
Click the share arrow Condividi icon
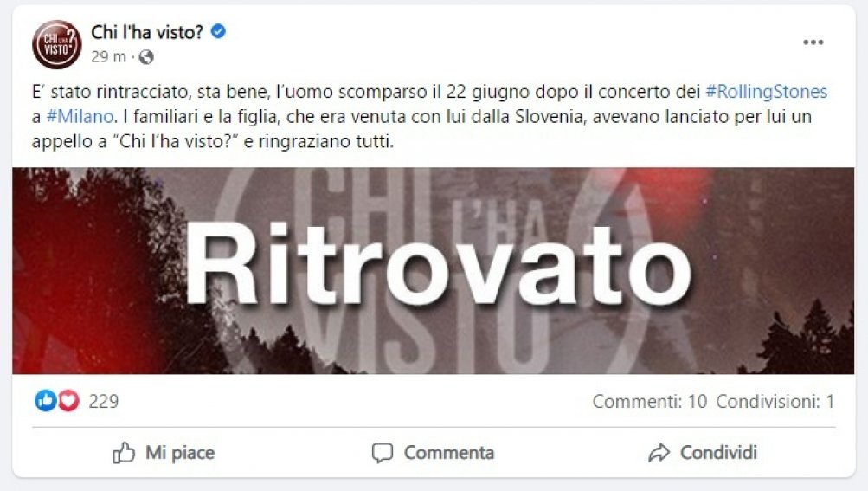[659, 453]
